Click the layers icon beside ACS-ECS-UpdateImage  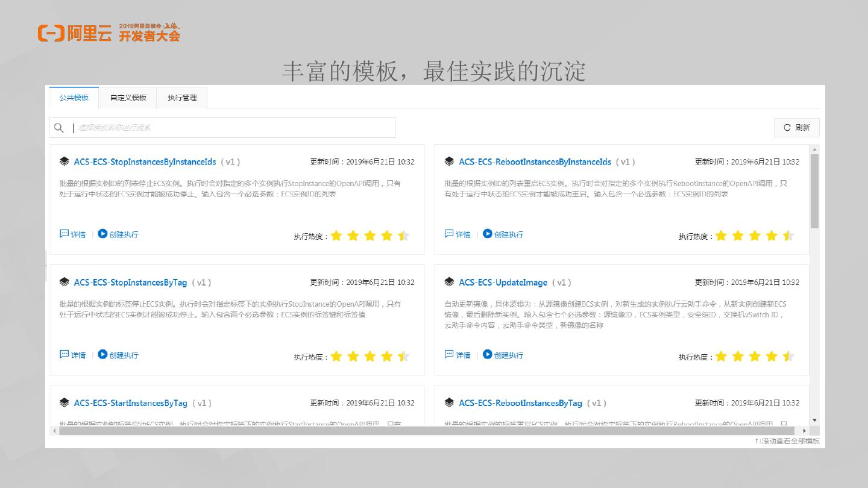(449, 282)
